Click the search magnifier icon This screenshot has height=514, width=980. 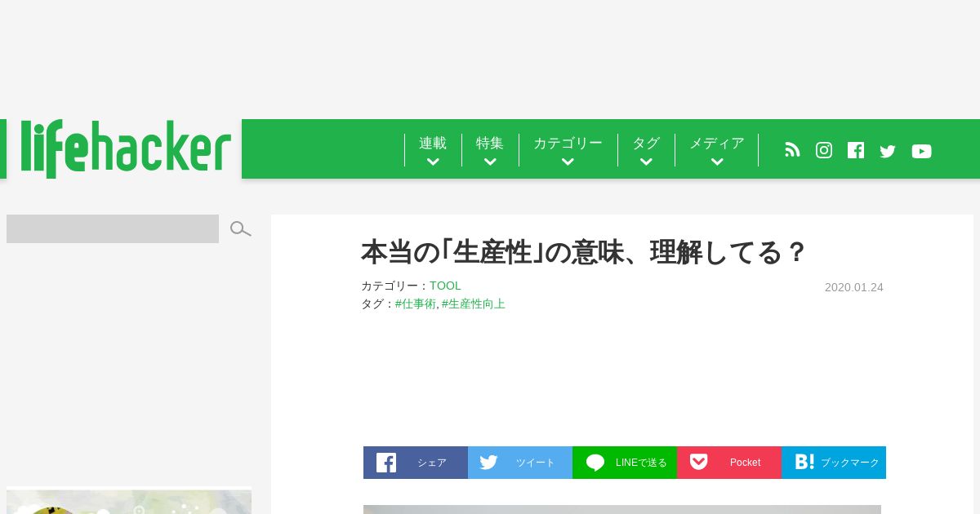click(240, 229)
